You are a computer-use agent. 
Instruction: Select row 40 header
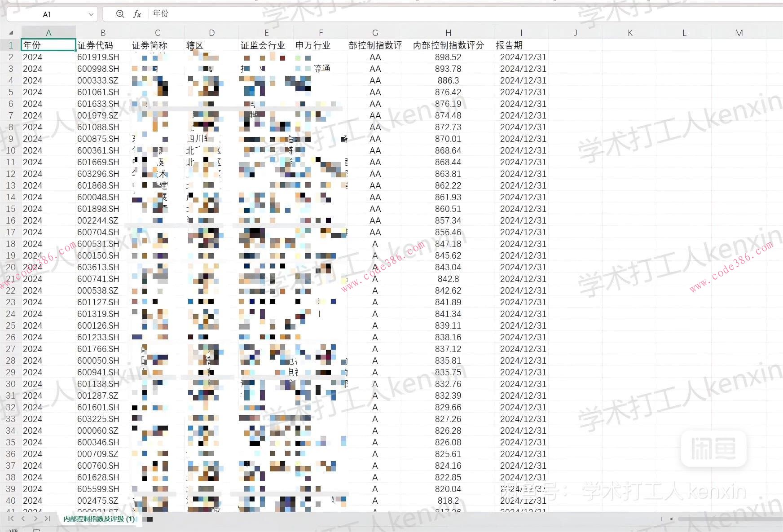(10, 501)
